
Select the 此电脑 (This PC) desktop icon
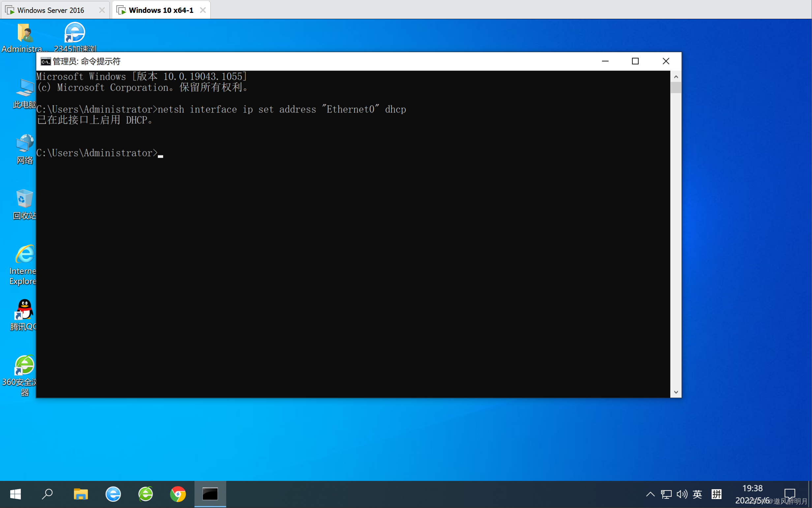coord(24,93)
